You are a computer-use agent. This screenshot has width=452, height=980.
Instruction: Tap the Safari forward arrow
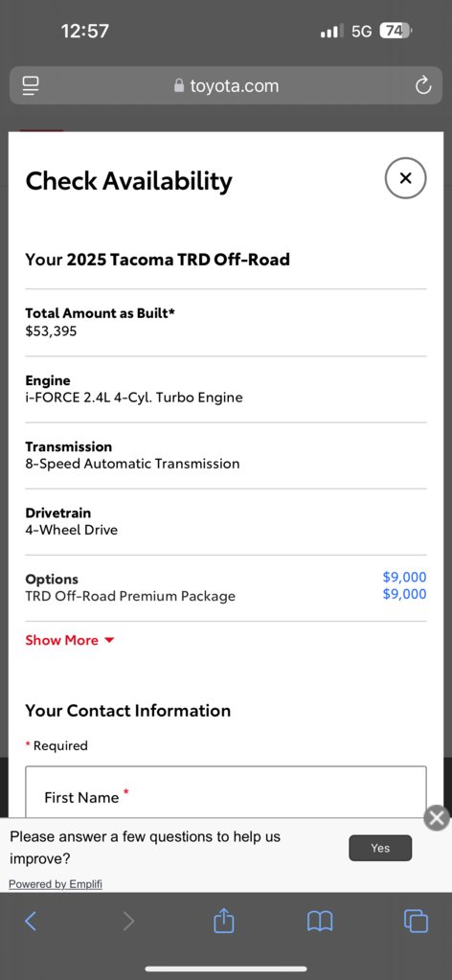point(128,921)
